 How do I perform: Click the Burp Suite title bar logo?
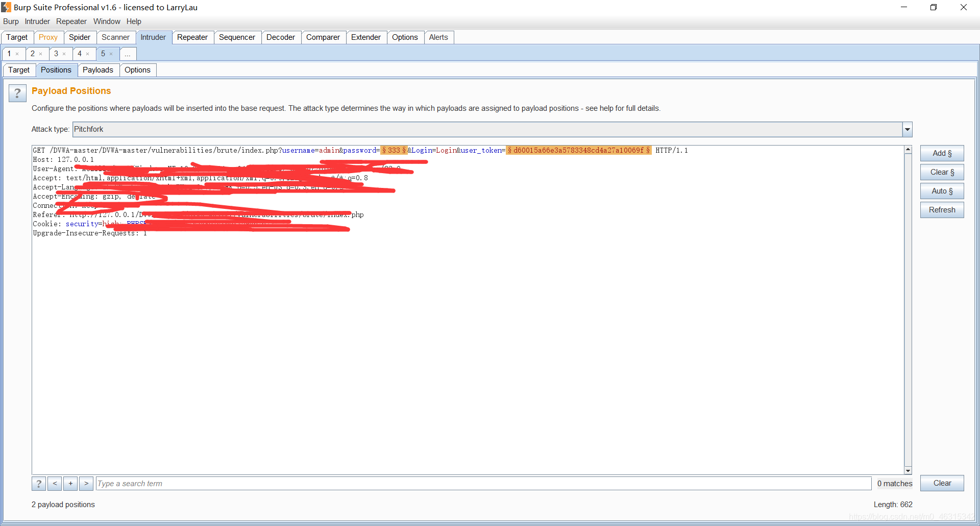pos(6,7)
